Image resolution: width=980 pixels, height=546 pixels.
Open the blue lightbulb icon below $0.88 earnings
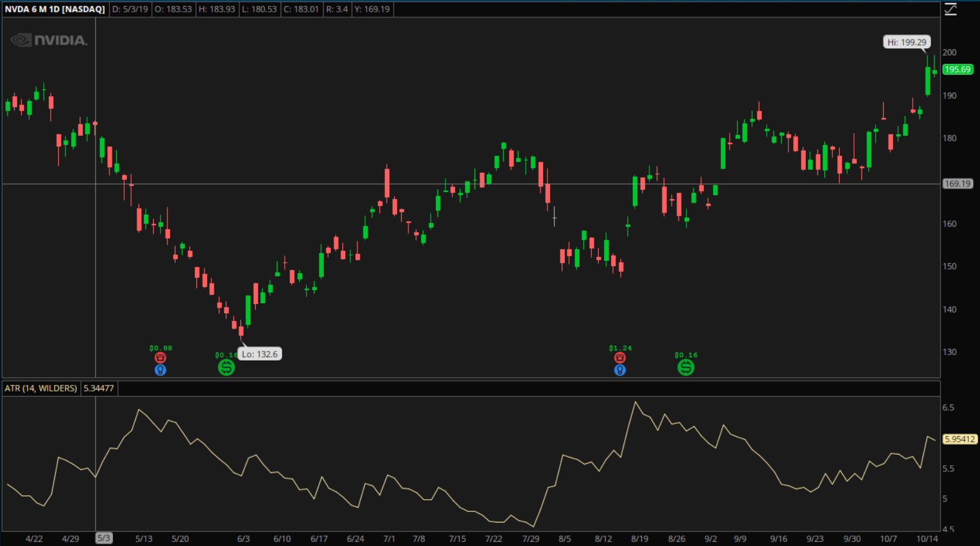(160, 370)
